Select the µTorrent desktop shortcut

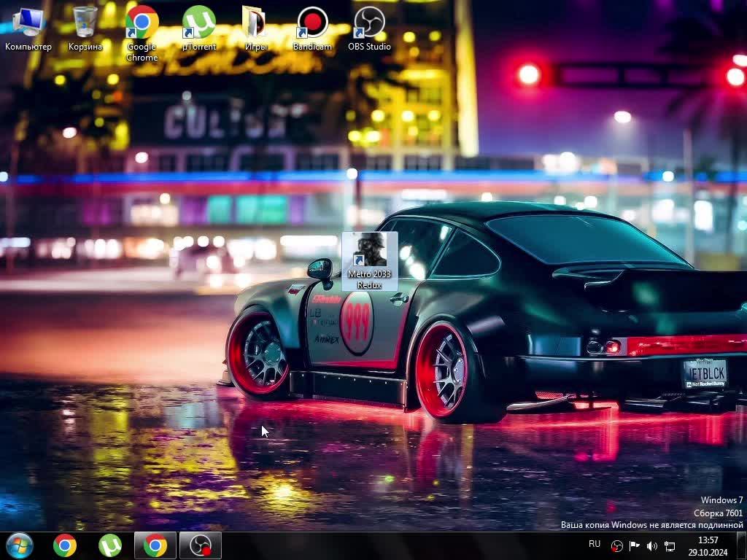pos(198,28)
